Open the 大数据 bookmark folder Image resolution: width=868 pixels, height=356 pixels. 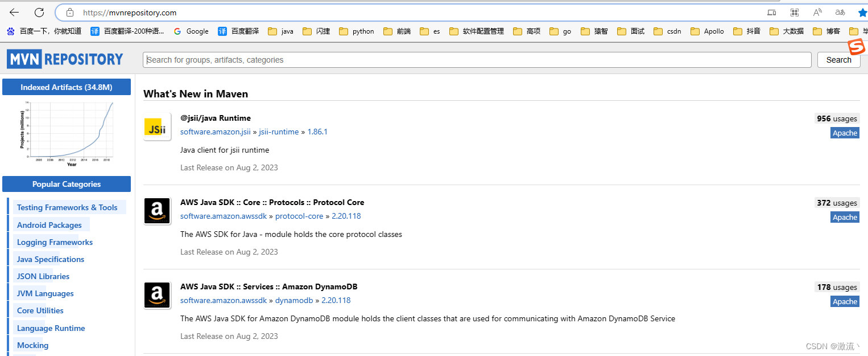point(787,31)
